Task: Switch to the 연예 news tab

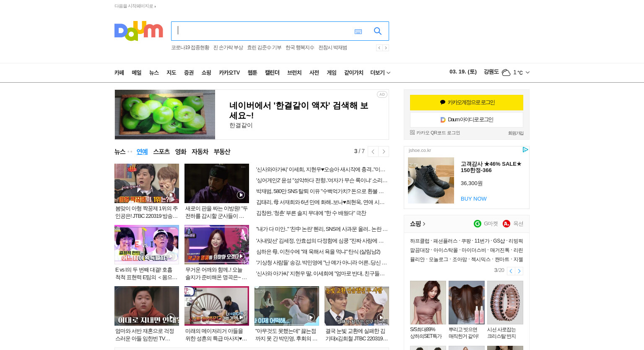Action: click(142, 151)
